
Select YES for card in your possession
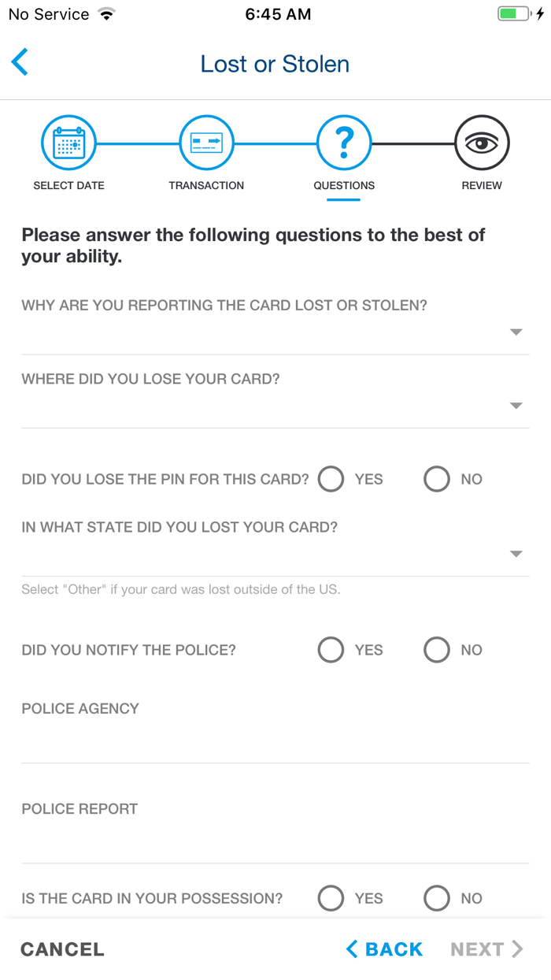tap(331, 898)
